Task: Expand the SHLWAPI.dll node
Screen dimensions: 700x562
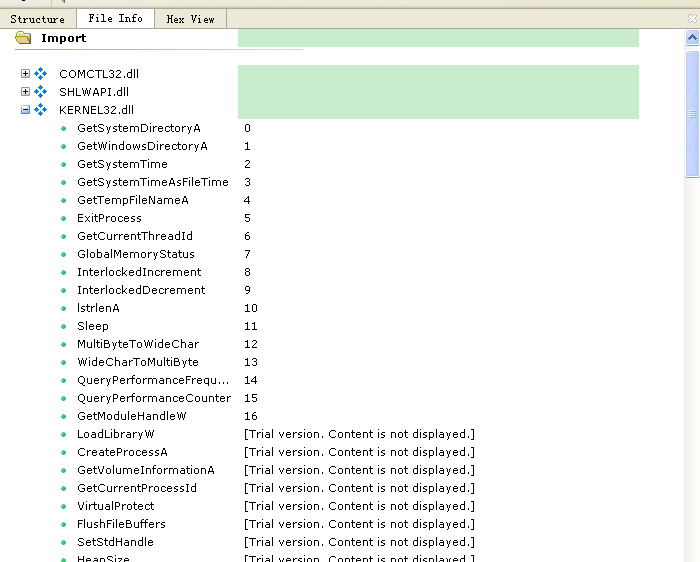Action: 25,92
